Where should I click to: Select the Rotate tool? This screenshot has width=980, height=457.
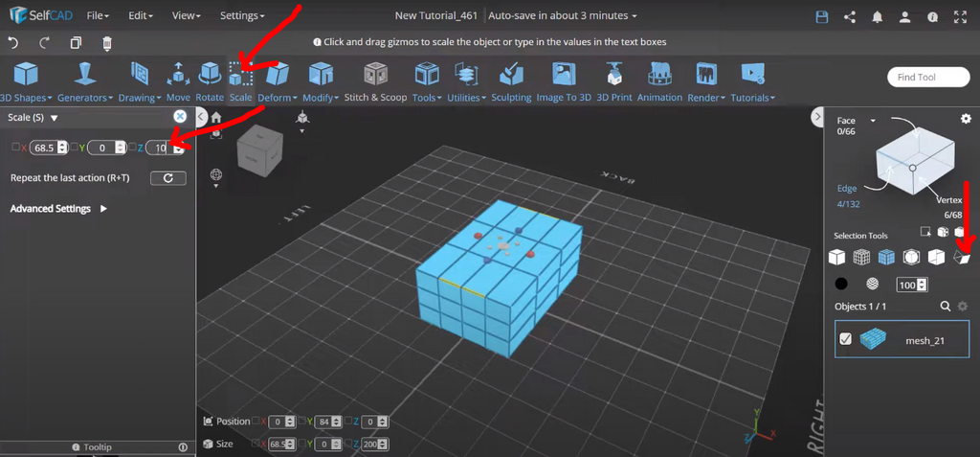pos(210,81)
